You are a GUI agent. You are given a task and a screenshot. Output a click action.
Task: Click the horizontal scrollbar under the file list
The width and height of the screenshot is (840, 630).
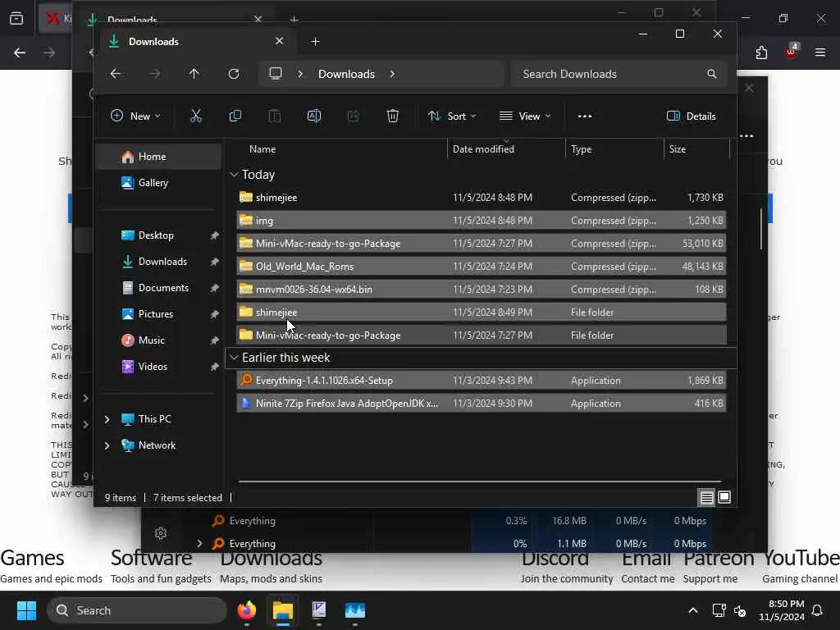(479, 482)
